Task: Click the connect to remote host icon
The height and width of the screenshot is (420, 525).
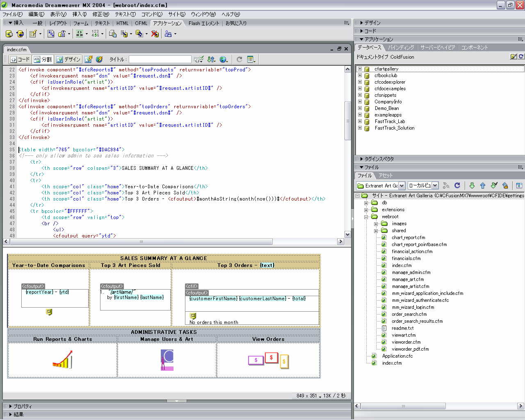Action: click(446, 185)
